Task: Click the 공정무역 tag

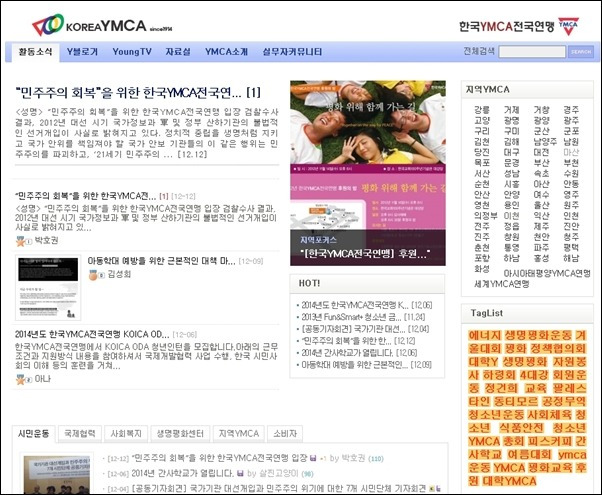Action: point(564,402)
